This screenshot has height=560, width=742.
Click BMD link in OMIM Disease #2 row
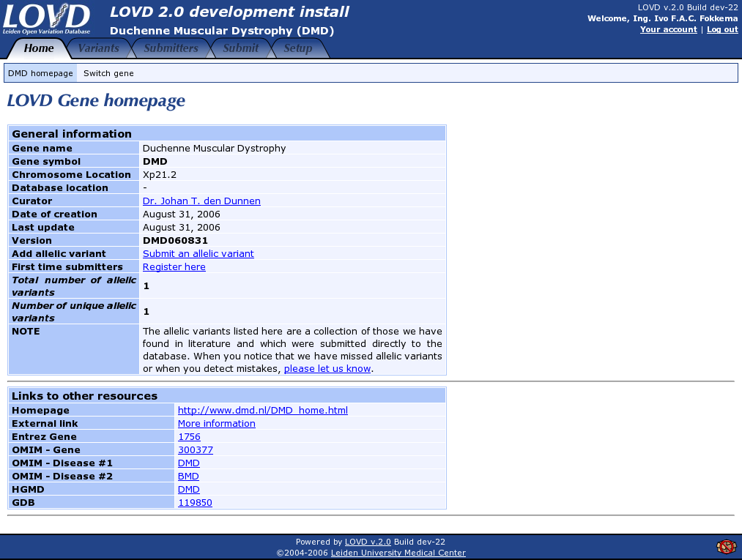(x=188, y=477)
